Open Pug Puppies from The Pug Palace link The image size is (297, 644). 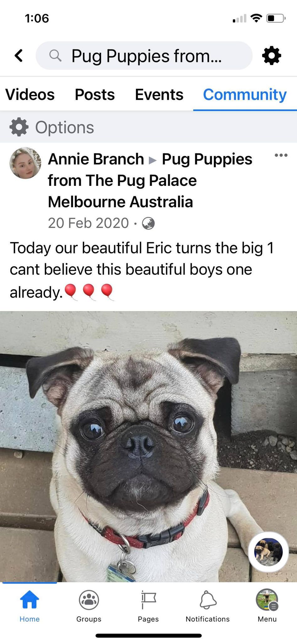pos(150,180)
